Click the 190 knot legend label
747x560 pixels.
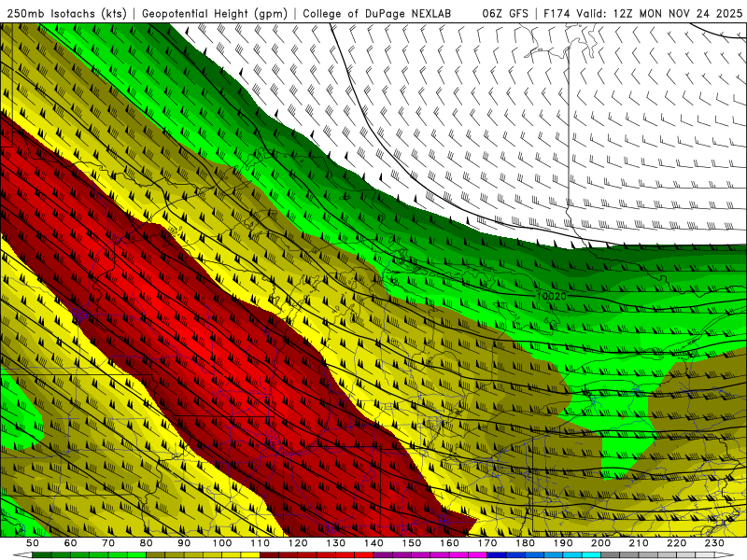(563, 543)
